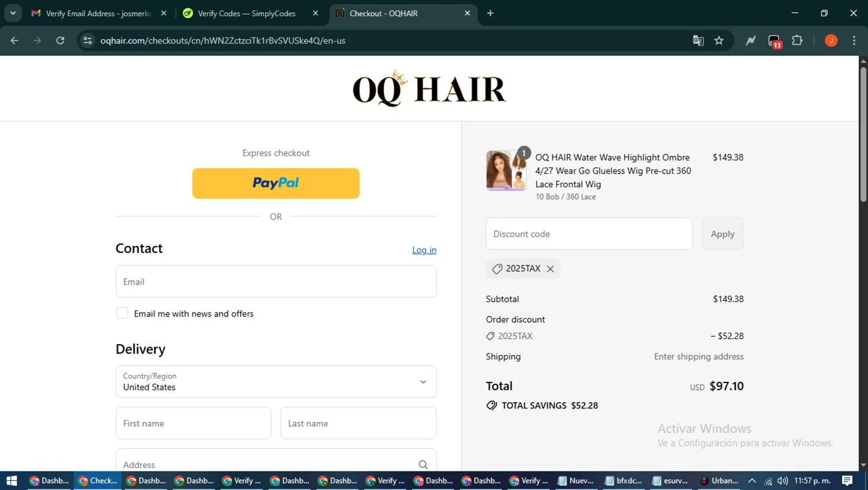Toggle Email me with news and offers
This screenshot has height=490, width=868.
point(122,313)
